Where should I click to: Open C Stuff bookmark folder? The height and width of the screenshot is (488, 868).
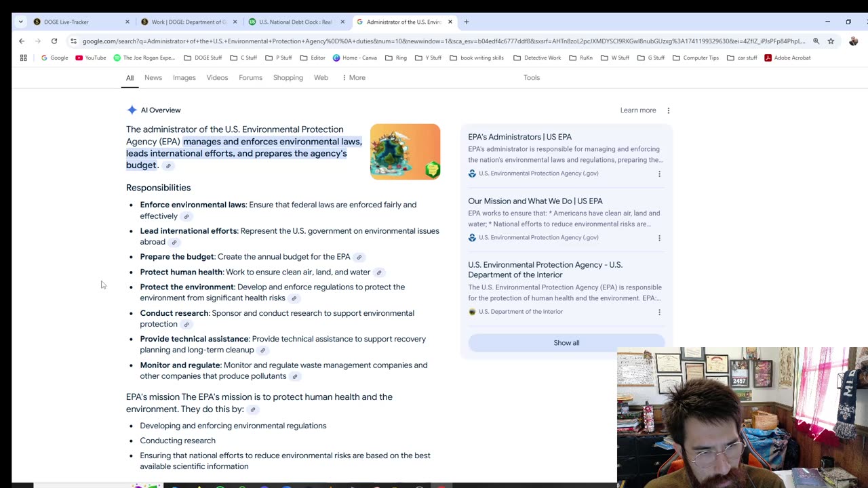pyautogui.click(x=243, y=58)
